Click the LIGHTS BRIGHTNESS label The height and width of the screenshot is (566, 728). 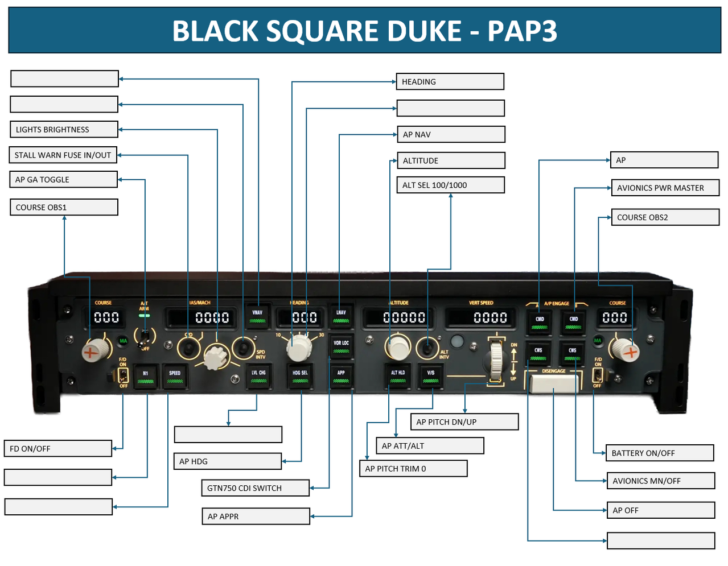coord(64,130)
